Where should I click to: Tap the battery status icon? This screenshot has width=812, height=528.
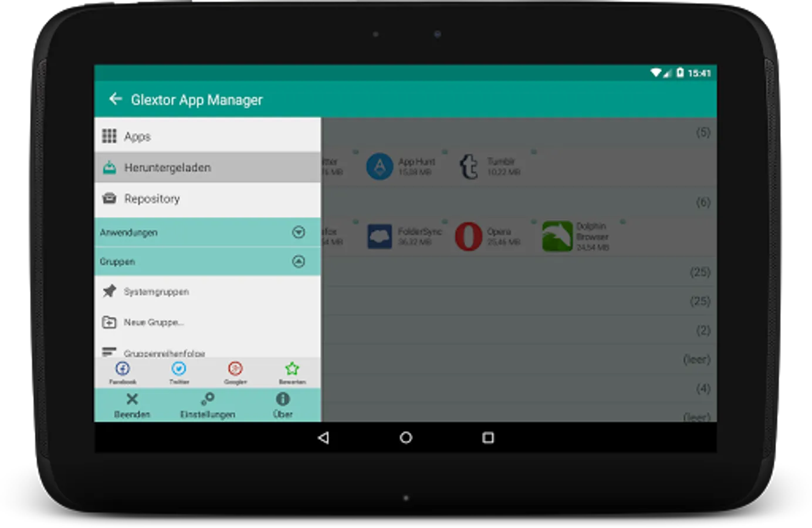680,73
